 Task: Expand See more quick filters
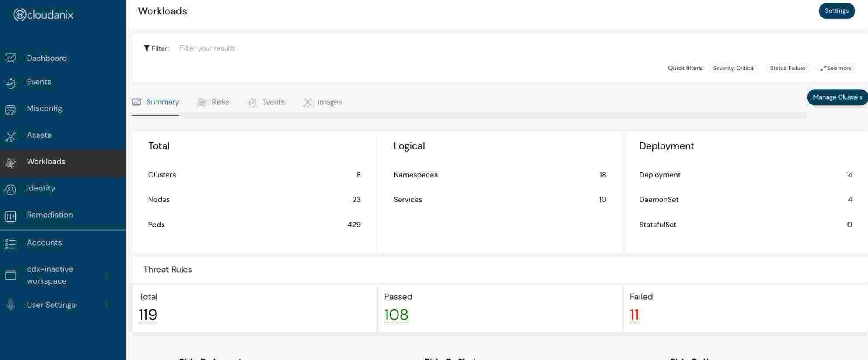click(x=836, y=68)
